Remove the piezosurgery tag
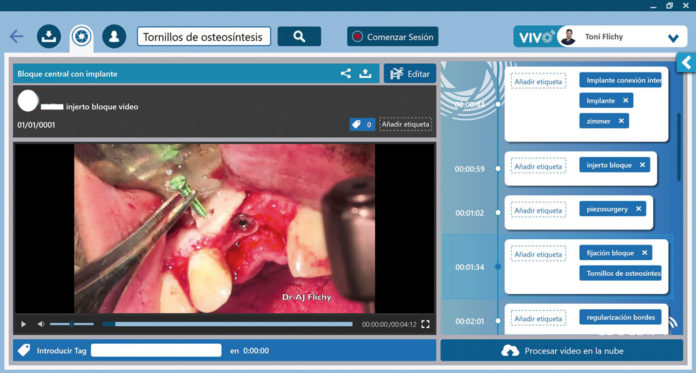This screenshot has width=696, height=373. (x=638, y=209)
